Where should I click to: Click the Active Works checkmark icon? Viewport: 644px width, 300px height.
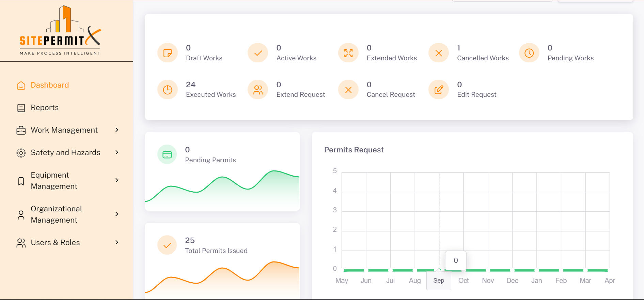(258, 53)
